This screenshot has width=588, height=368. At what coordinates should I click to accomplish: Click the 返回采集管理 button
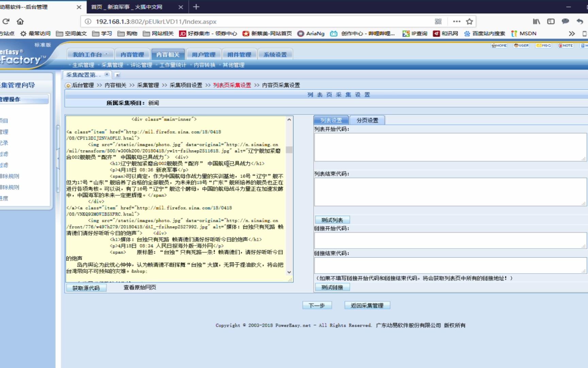(x=367, y=306)
